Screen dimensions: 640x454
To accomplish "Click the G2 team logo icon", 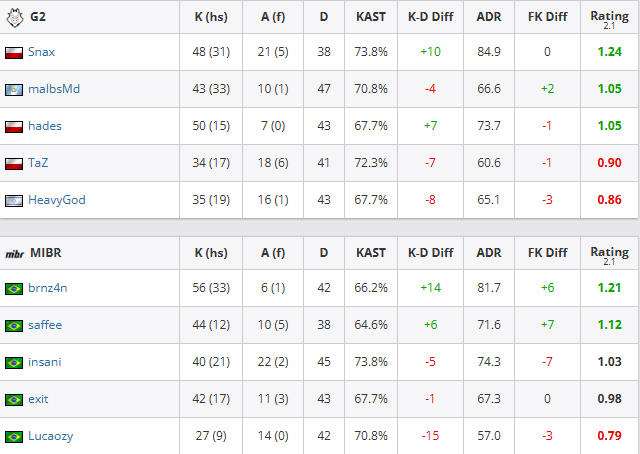I will 15,18.
